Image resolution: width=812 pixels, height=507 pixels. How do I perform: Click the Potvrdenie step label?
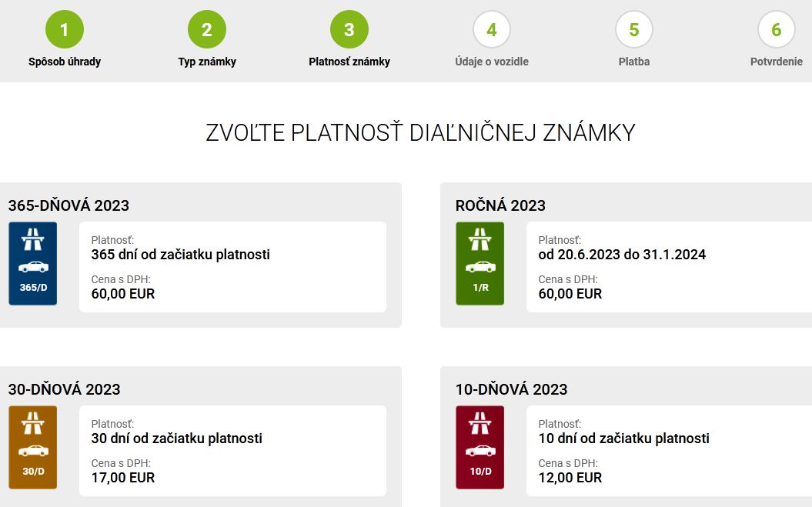(776, 62)
